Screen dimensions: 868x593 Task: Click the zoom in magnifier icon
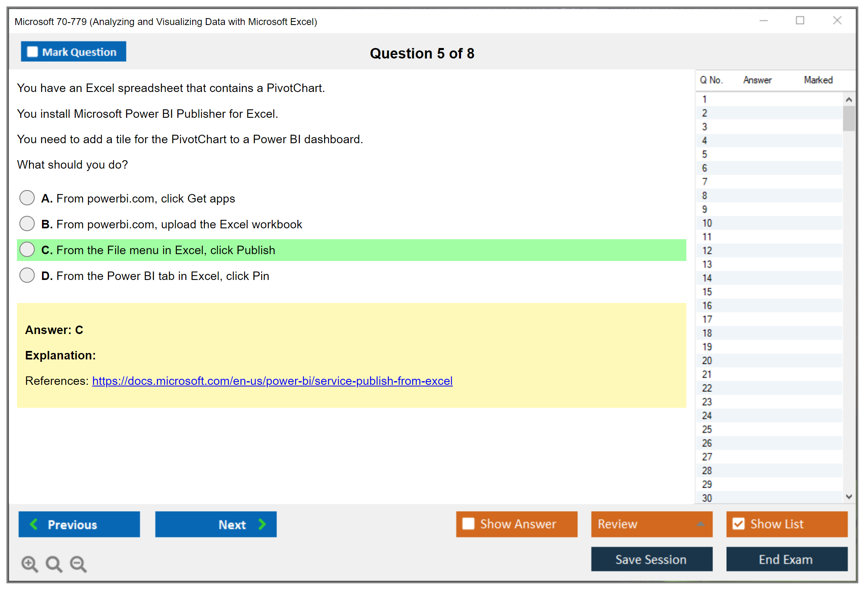tap(29, 564)
